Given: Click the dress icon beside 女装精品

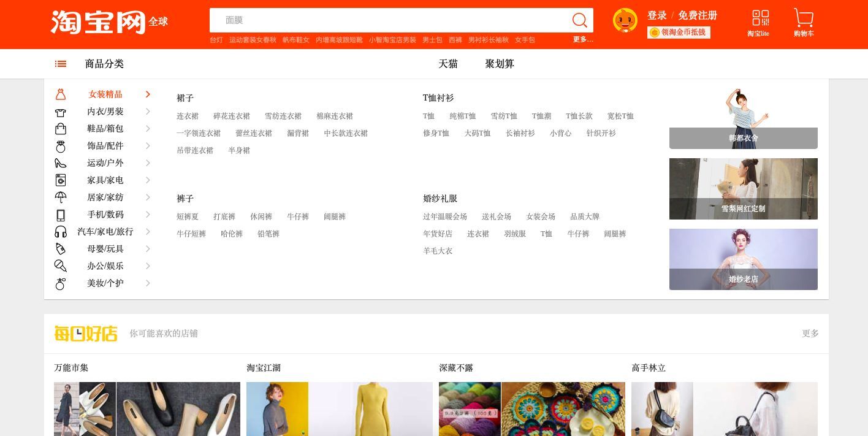Looking at the screenshot, I should tap(60, 94).
